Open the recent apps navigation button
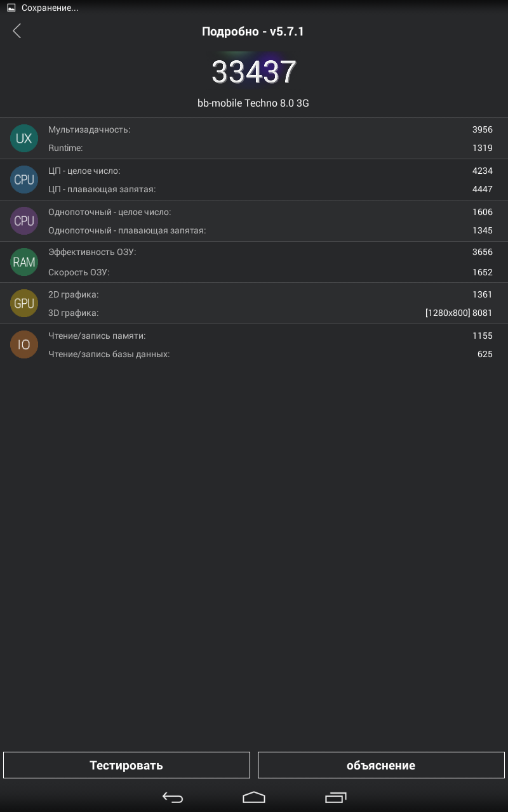The height and width of the screenshot is (812, 508). click(x=336, y=797)
